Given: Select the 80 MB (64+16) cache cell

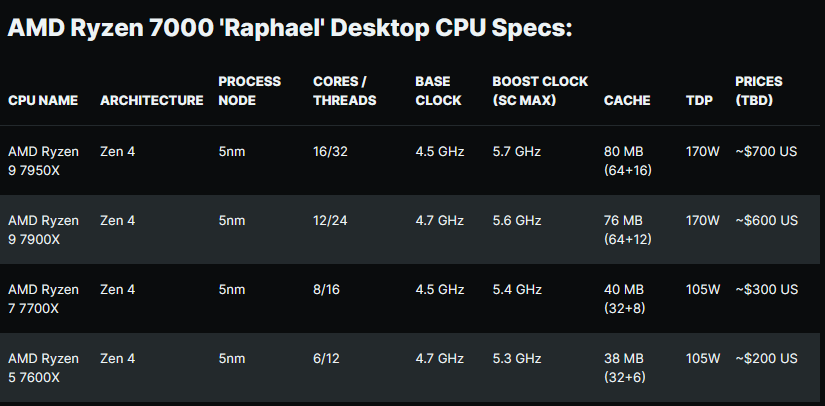Looking at the screenshot, I should [628, 161].
